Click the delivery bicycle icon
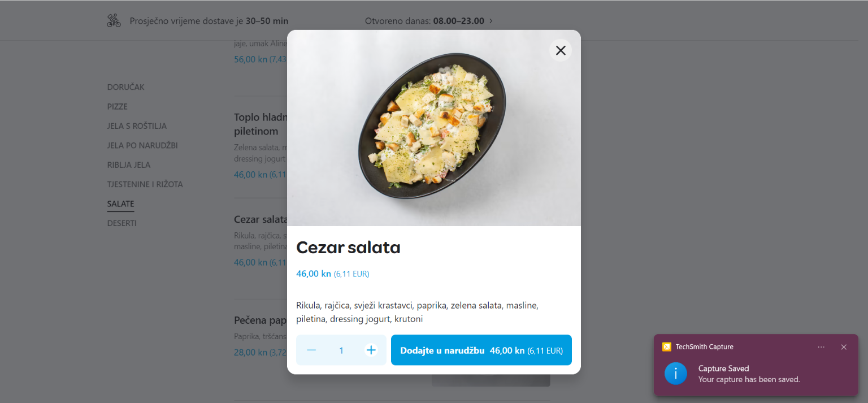 [114, 21]
